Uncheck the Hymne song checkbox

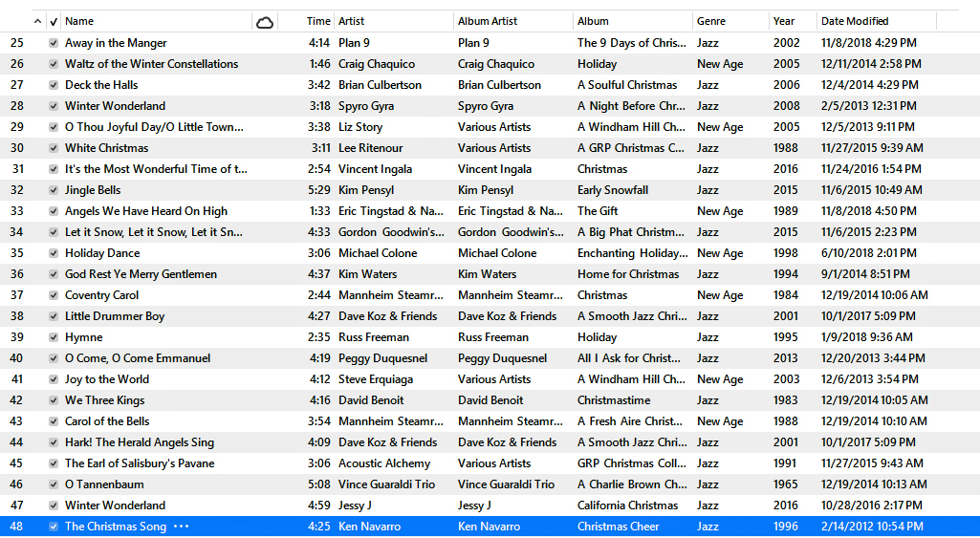tap(54, 337)
